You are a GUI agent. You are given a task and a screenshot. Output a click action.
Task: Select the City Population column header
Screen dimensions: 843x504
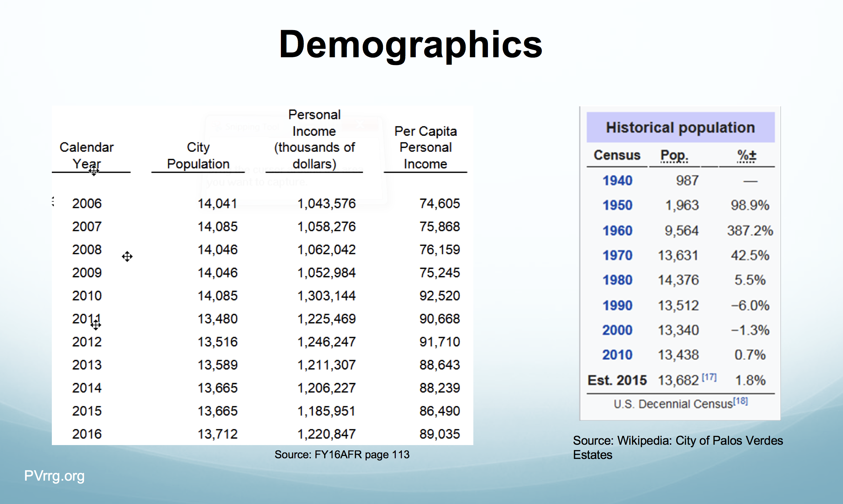pyautogui.click(x=198, y=155)
